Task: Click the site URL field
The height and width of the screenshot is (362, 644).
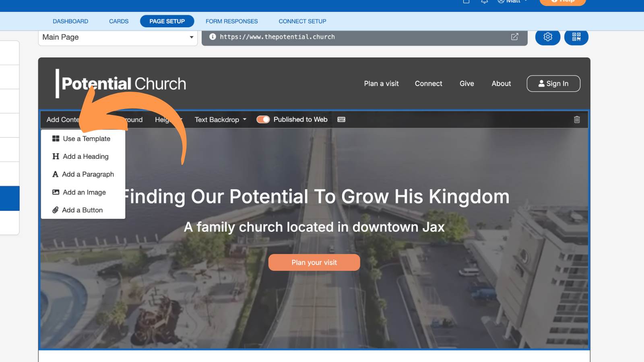Action: [x=365, y=37]
